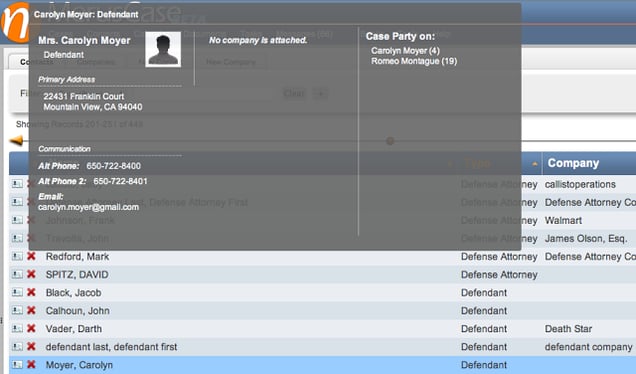Viewport: 636px width, 374px height.
Task: Click Carolyn Moyer's profile photo thumbnail
Action: coord(163,49)
